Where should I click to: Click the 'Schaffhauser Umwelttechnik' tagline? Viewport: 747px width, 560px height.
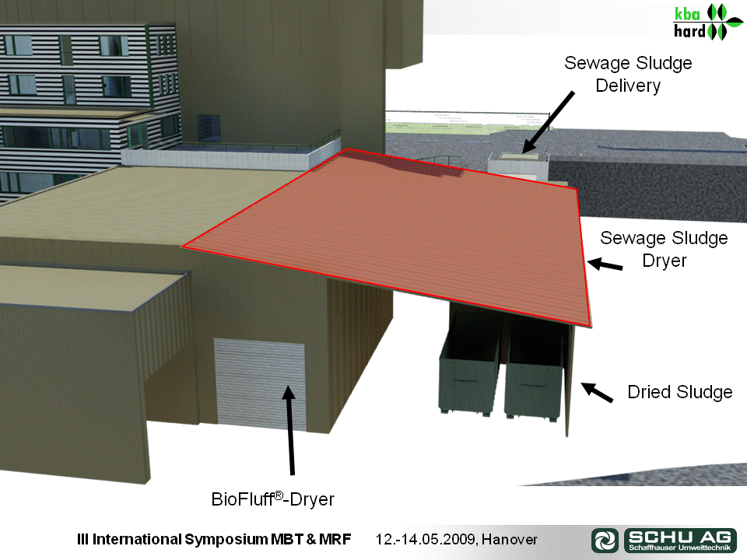point(680,547)
